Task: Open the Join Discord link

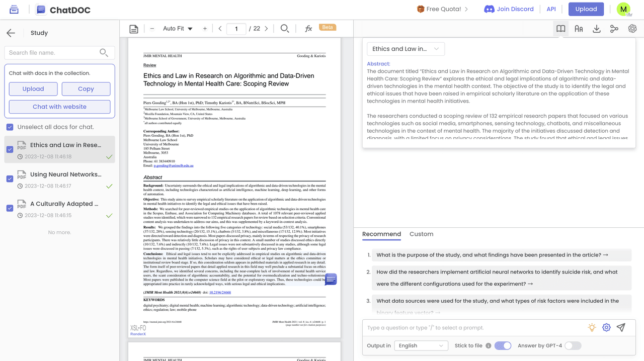Action: pos(510,9)
